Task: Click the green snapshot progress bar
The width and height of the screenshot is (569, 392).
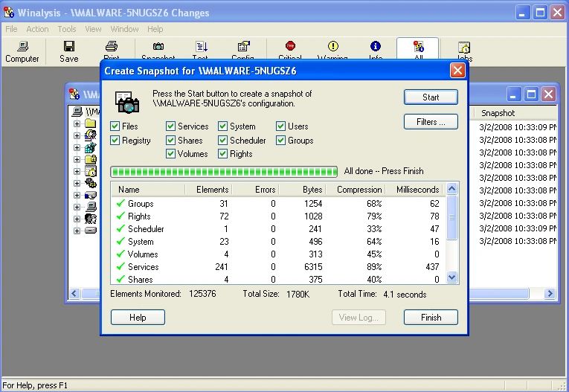Action: (x=224, y=171)
